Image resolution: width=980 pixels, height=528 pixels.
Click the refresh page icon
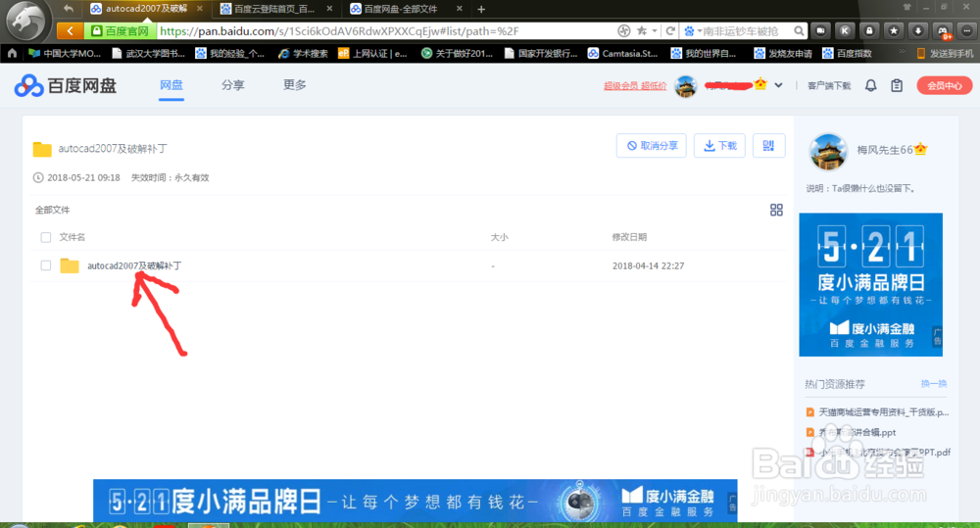pos(670,30)
